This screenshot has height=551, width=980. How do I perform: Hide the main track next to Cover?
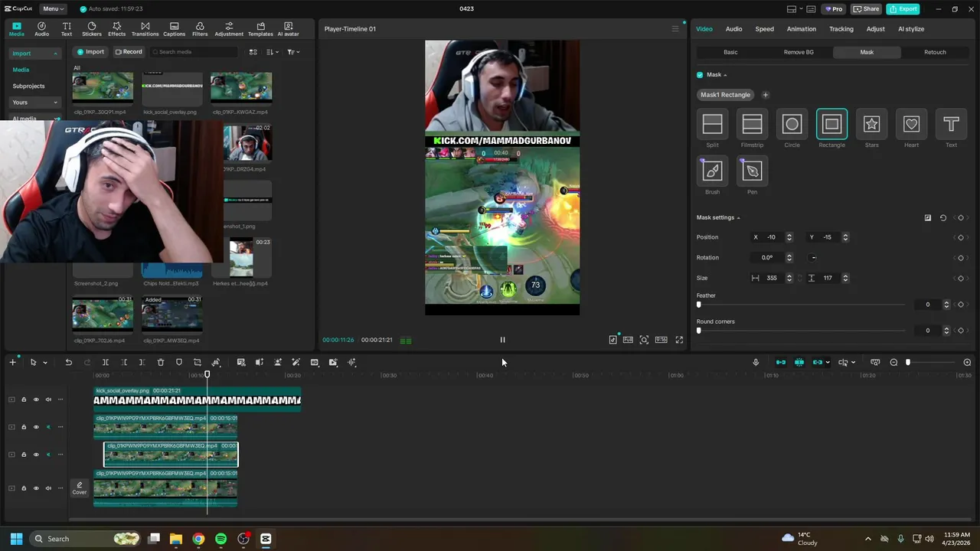(x=35, y=488)
